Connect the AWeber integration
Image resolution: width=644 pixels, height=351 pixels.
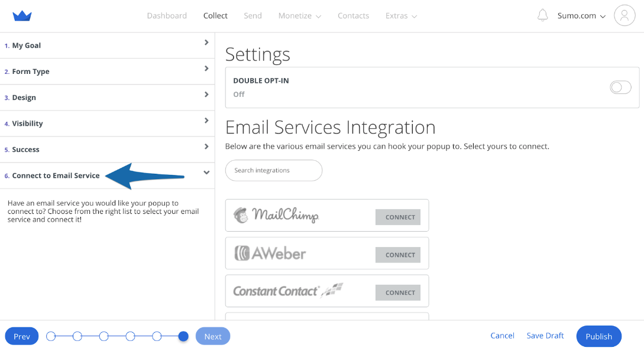click(397, 255)
